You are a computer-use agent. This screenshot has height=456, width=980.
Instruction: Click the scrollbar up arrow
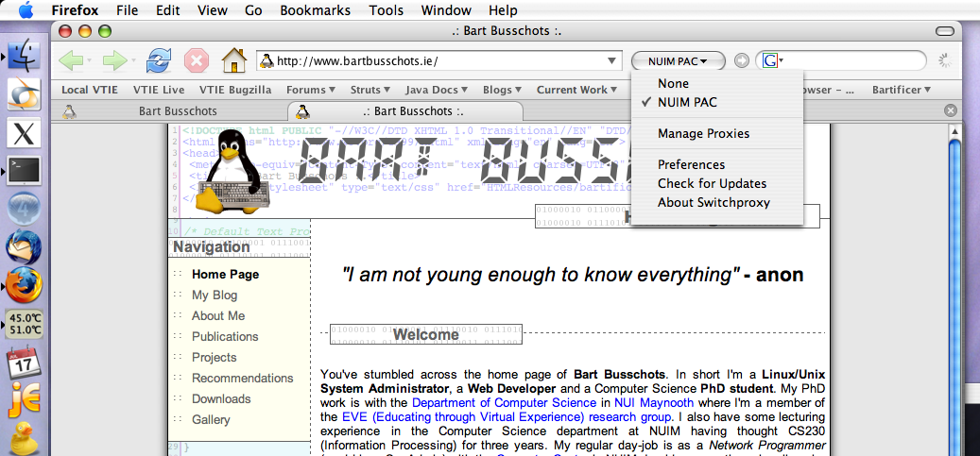955,131
